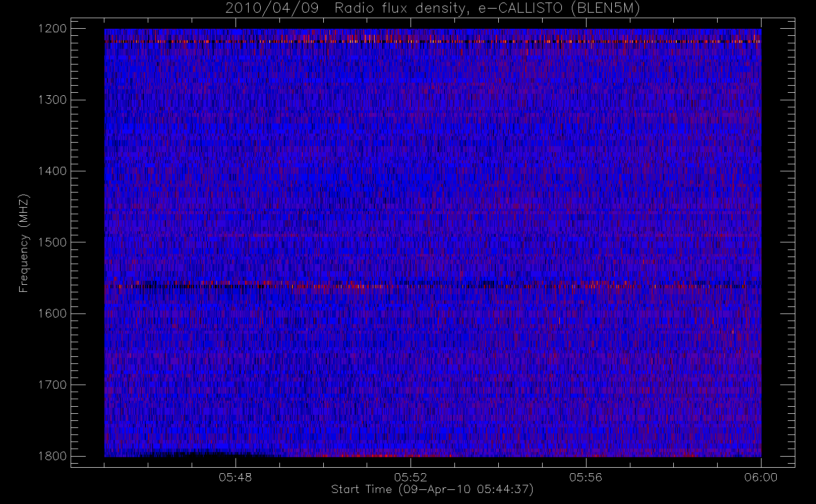Click the 05:48 time tick label

point(236,477)
